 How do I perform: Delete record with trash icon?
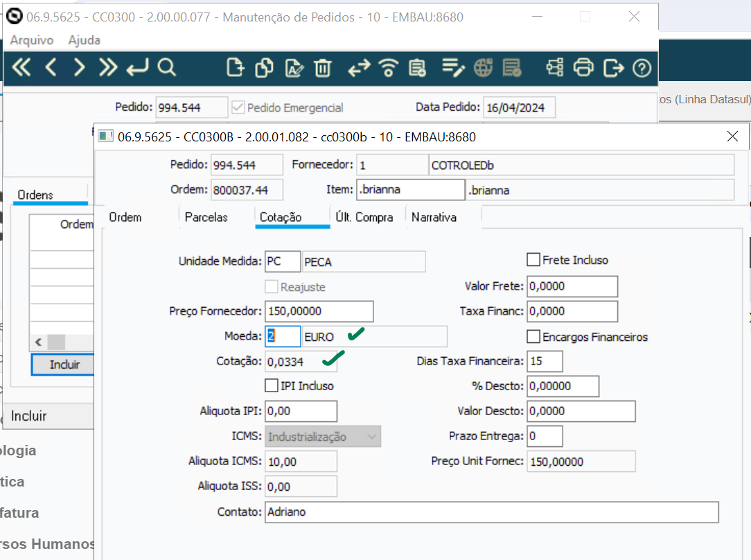323,68
